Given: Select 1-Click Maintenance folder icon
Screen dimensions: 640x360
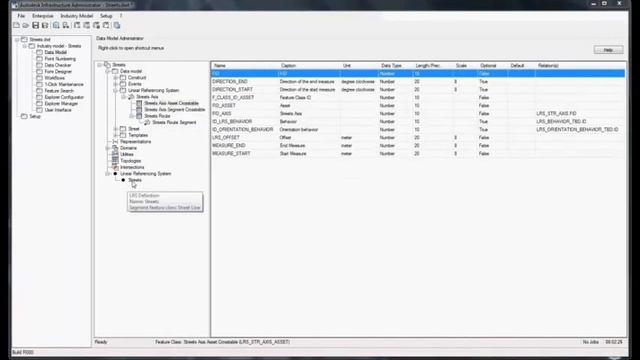Looking at the screenshot, I should [x=40, y=84].
